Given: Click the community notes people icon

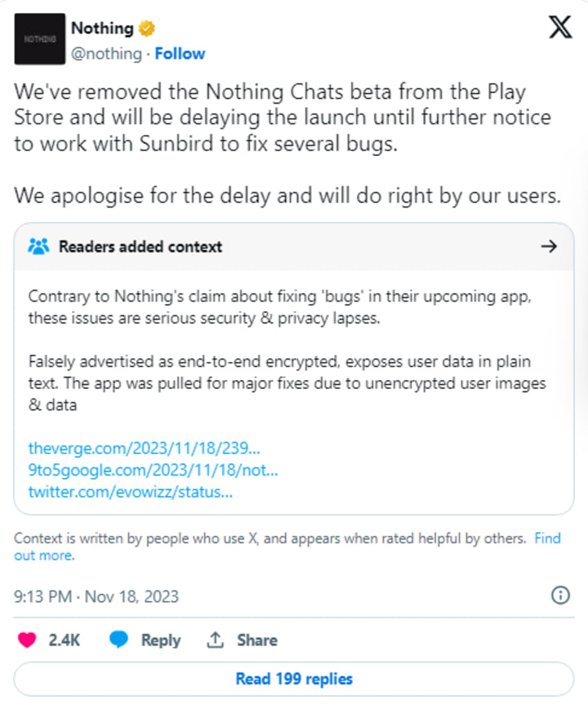Looking at the screenshot, I should (38, 247).
